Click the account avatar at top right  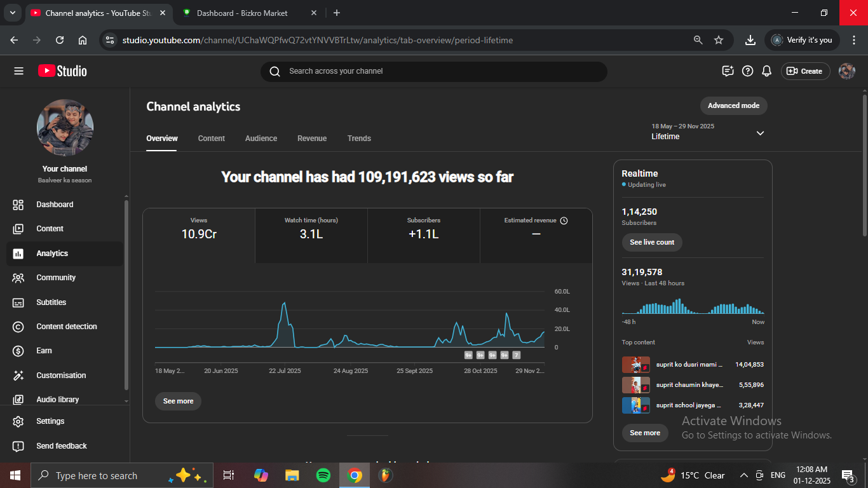tap(846, 71)
